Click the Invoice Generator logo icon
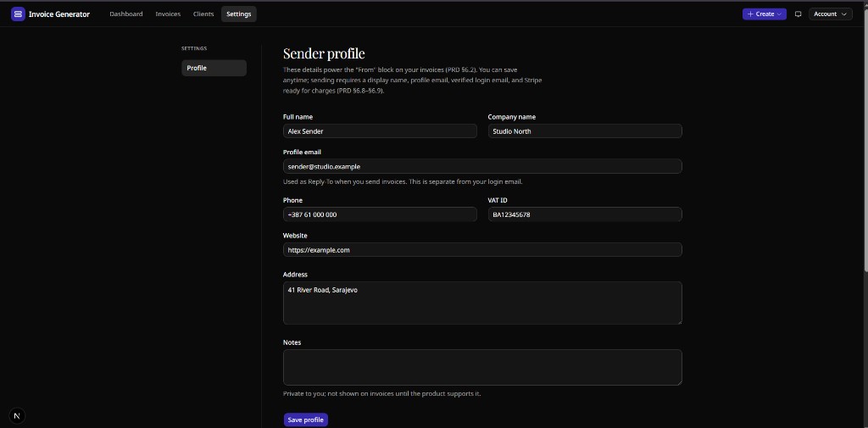The width and height of the screenshot is (868, 428). (x=18, y=14)
